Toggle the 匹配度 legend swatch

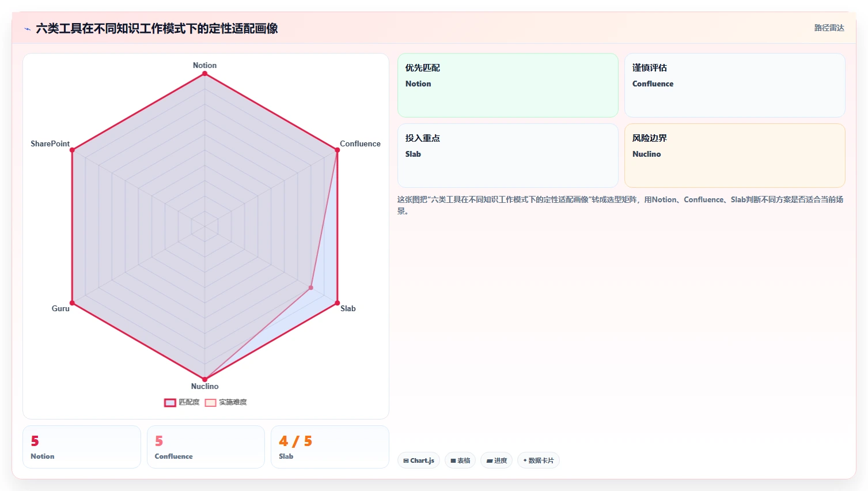(170, 402)
